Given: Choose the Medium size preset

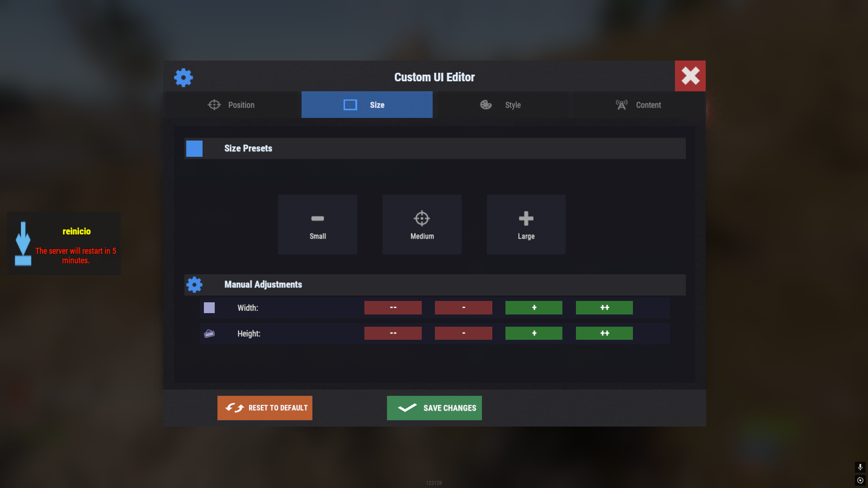Looking at the screenshot, I should pyautogui.click(x=422, y=225).
